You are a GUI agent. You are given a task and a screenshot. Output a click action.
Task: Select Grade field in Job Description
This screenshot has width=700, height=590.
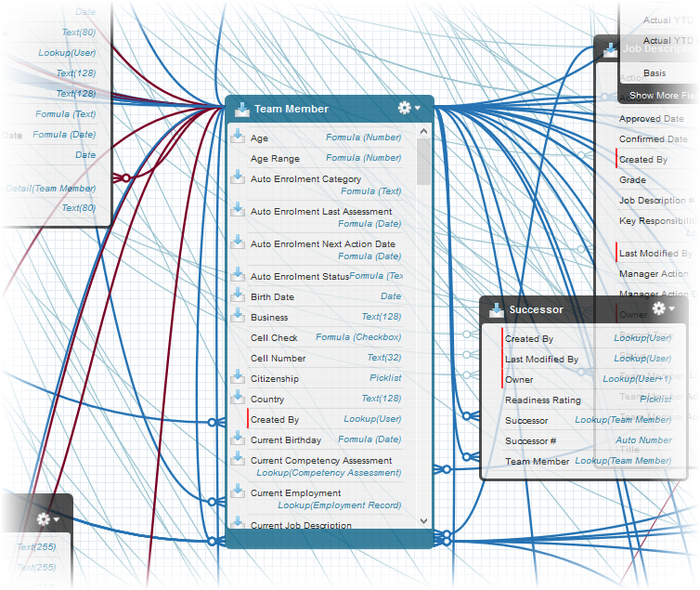[x=632, y=180]
